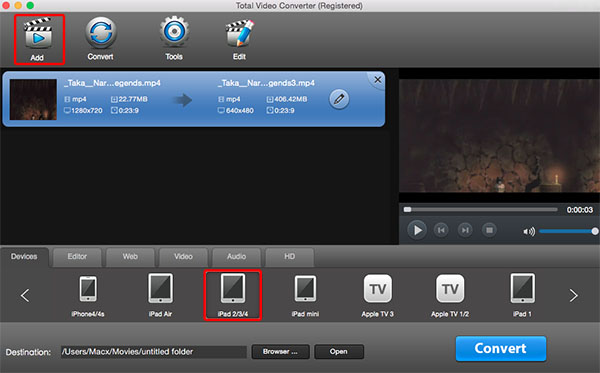
Task: Select the iPad Air preset
Action: tap(160, 295)
